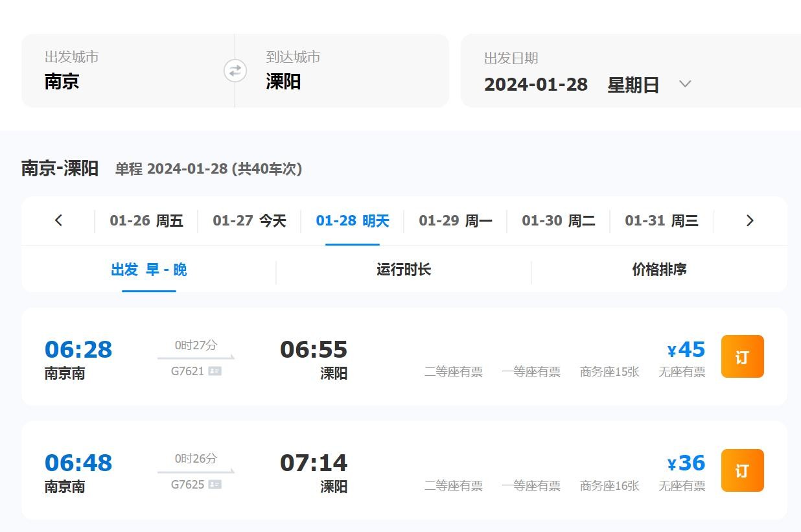The height and width of the screenshot is (532, 801).
Task: Sort results by 价格排序 price
Action: 659,270
